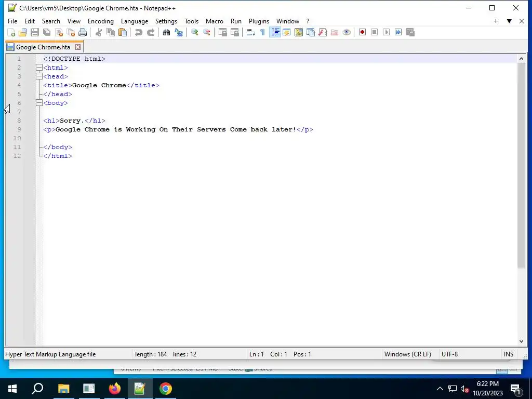The image size is (532, 399).
Task: Click the Redo arrow icon
Action: point(150,32)
